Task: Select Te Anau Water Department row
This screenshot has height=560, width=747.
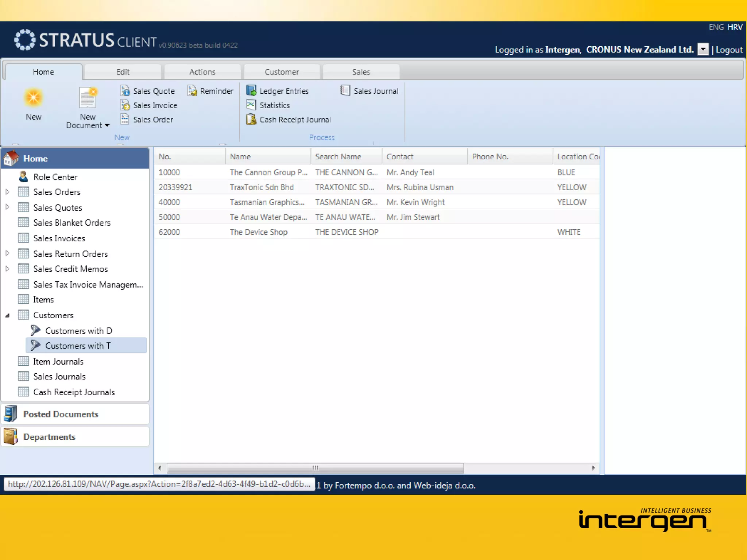Action: point(377,217)
